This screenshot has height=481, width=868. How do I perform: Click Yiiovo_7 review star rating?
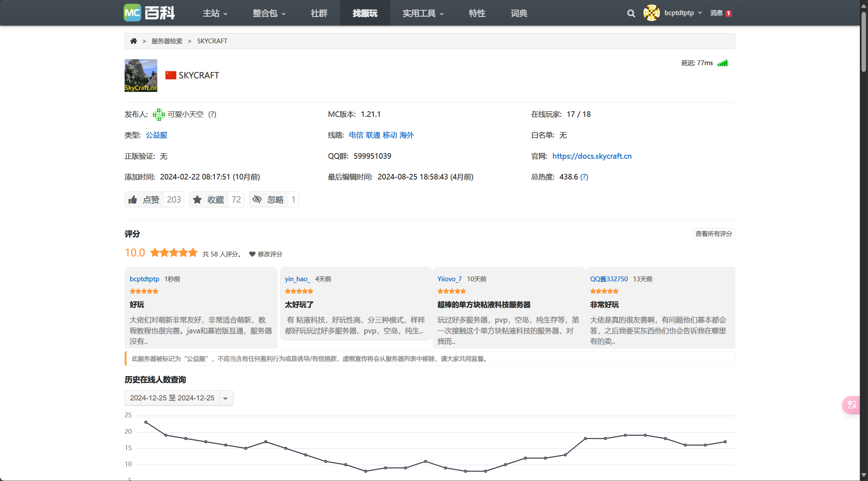tap(451, 291)
